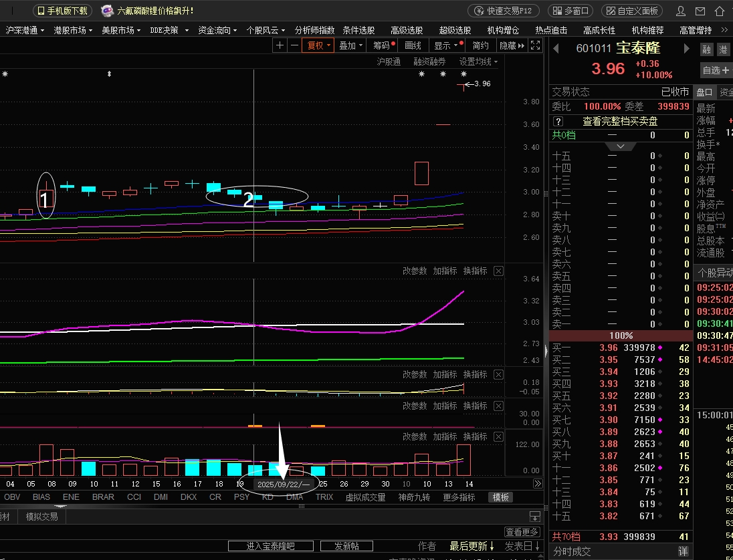Expand the 港股市场 menu
733x560 pixels.
pos(74,30)
